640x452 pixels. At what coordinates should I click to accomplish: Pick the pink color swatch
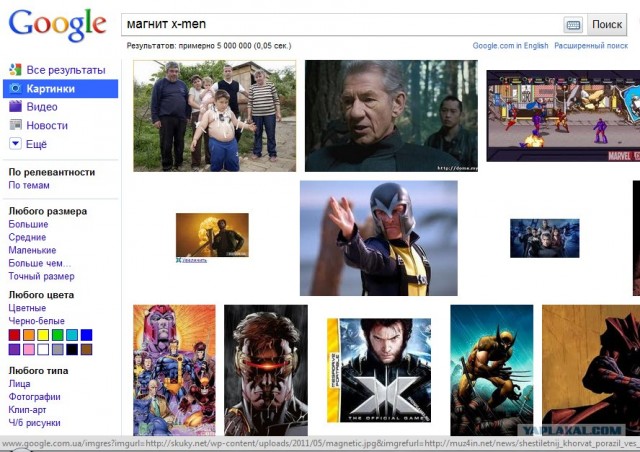coord(29,349)
